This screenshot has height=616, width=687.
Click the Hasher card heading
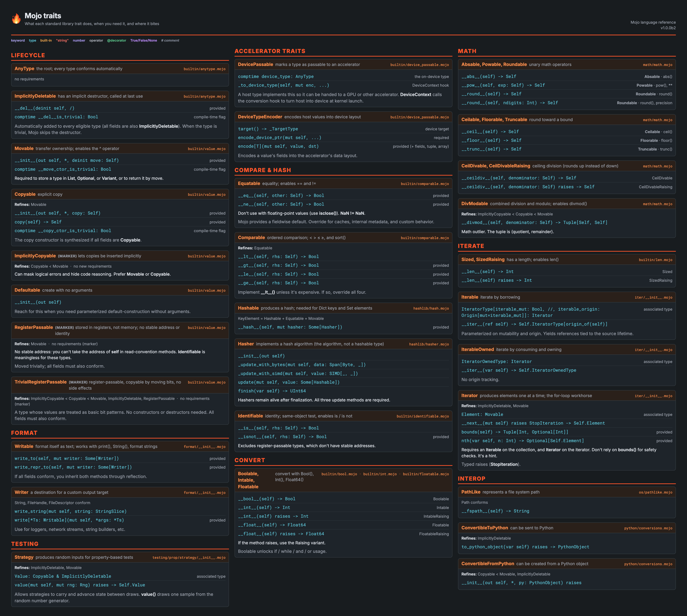click(x=246, y=344)
